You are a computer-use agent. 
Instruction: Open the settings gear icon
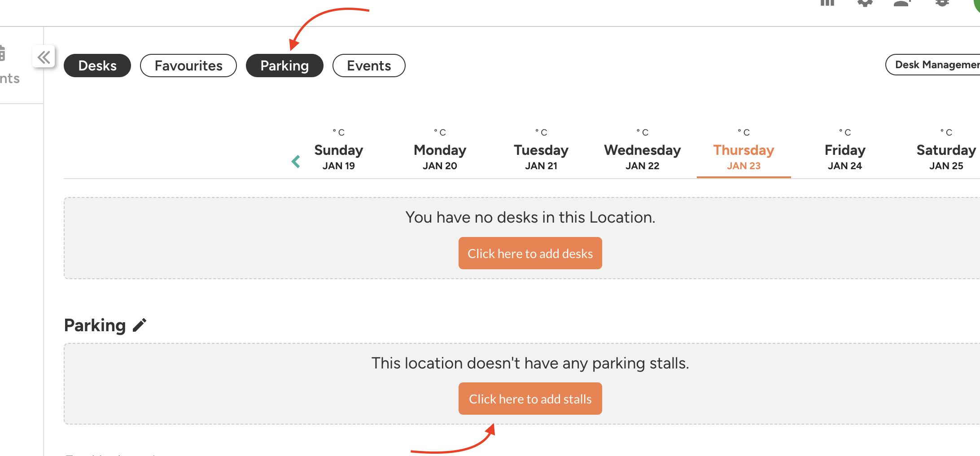point(865,3)
